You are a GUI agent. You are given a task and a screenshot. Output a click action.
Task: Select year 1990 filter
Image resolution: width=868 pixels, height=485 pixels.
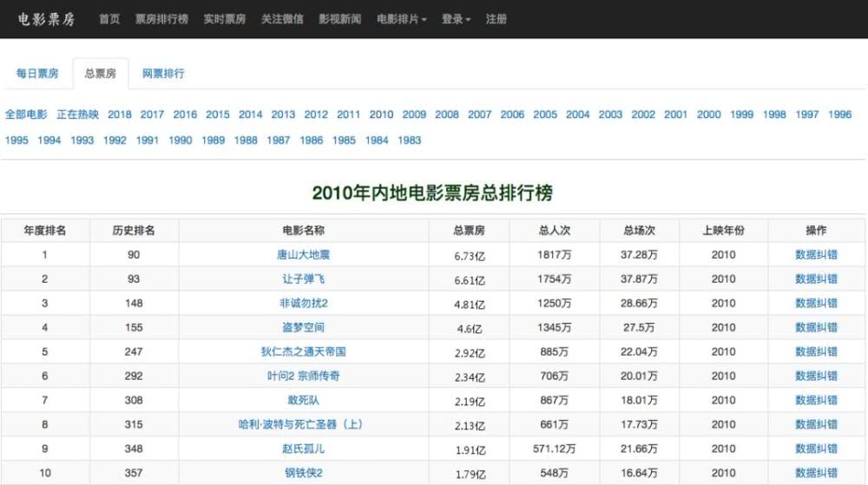pos(181,140)
